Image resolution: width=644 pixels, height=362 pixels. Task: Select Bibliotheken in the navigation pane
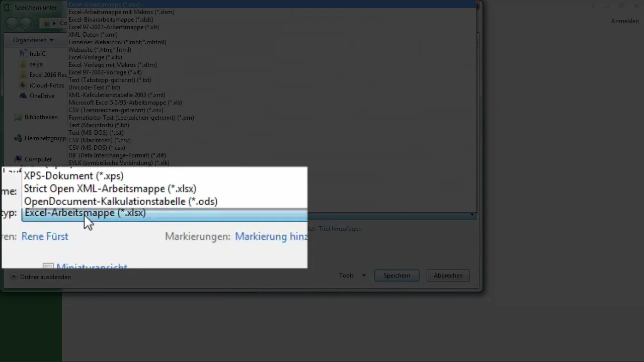(x=36, y=117)
